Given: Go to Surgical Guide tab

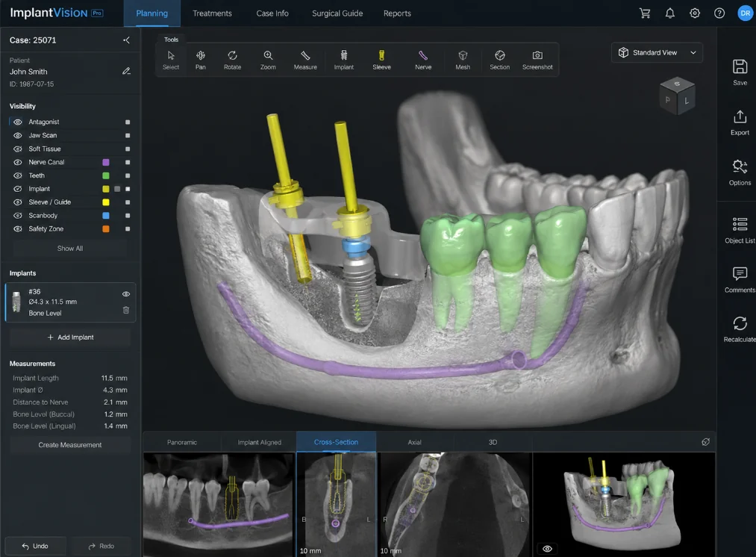Looking at the screenshot, I should pyautogui.click(x=337, y=13).
